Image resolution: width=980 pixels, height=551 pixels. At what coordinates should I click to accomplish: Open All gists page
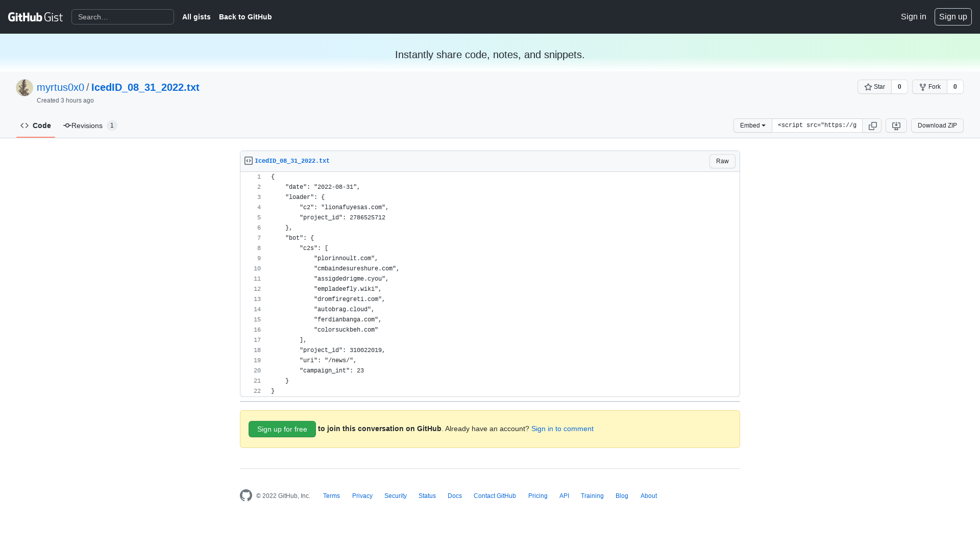197,17
